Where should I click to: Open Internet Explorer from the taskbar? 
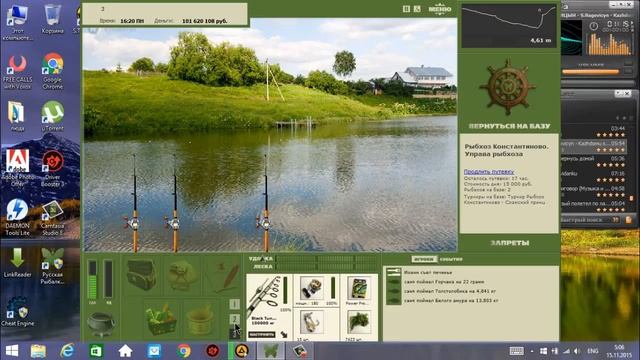click(67, 351)
